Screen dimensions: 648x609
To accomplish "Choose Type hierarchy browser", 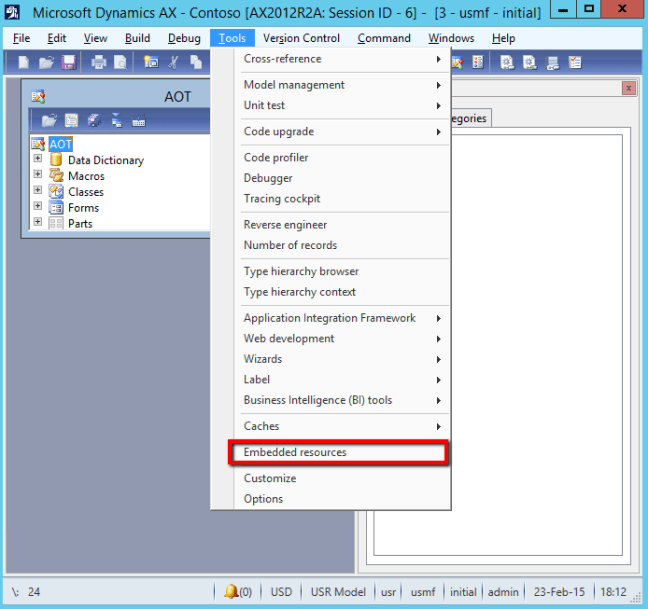I will (x=342, y=271).
